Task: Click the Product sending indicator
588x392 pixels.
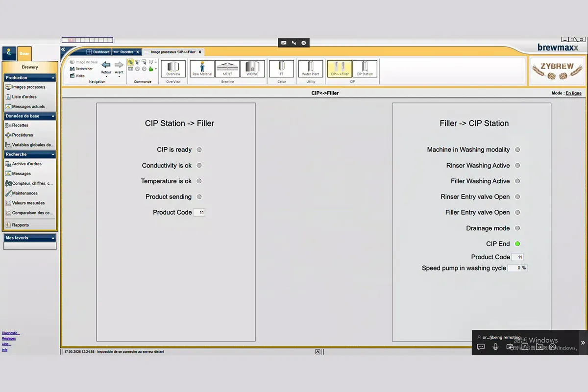Action: point(199,197)
